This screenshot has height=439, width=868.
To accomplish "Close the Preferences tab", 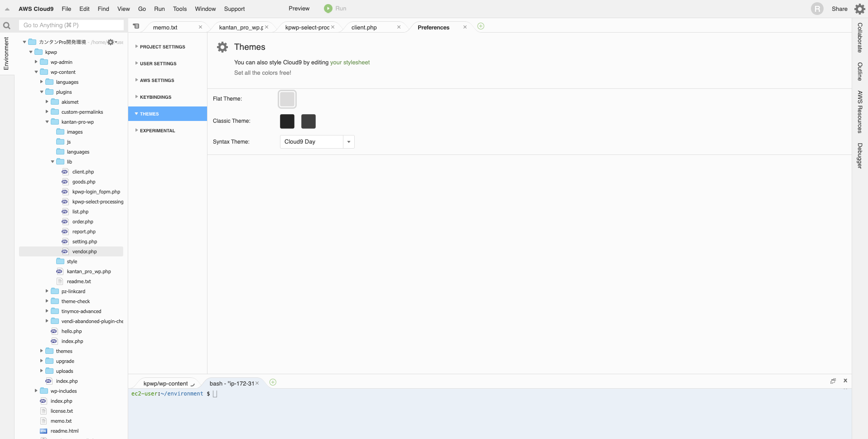I will point(465,27).
